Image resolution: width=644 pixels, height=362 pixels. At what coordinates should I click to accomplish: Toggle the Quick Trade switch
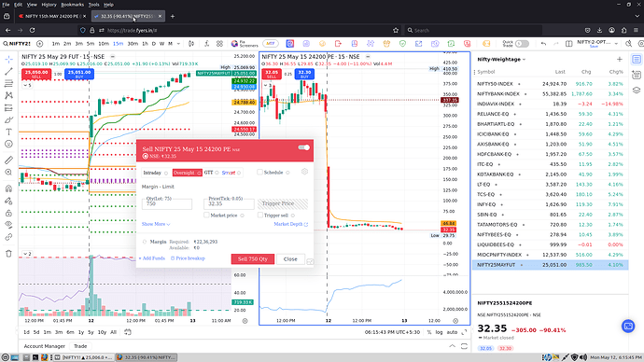coord(522,44)
